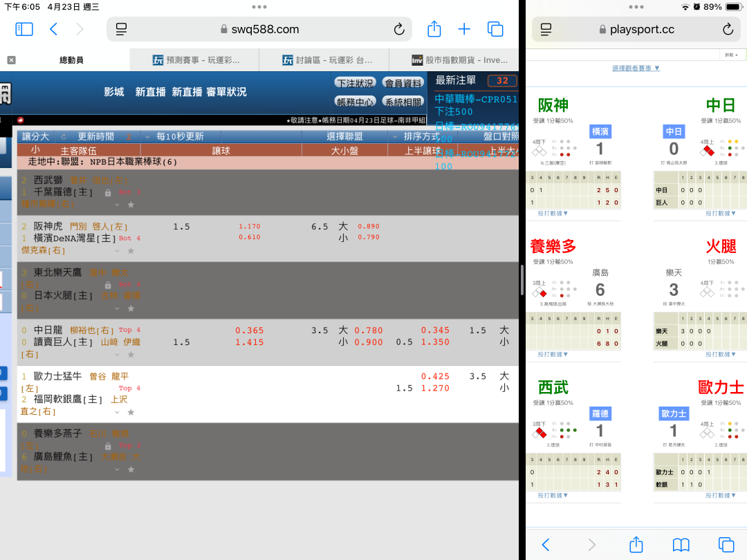
Task: Expand the 養樂多燕子 vs 廣島鯉魚 row chevron
Action: click(x=117, y=469)
